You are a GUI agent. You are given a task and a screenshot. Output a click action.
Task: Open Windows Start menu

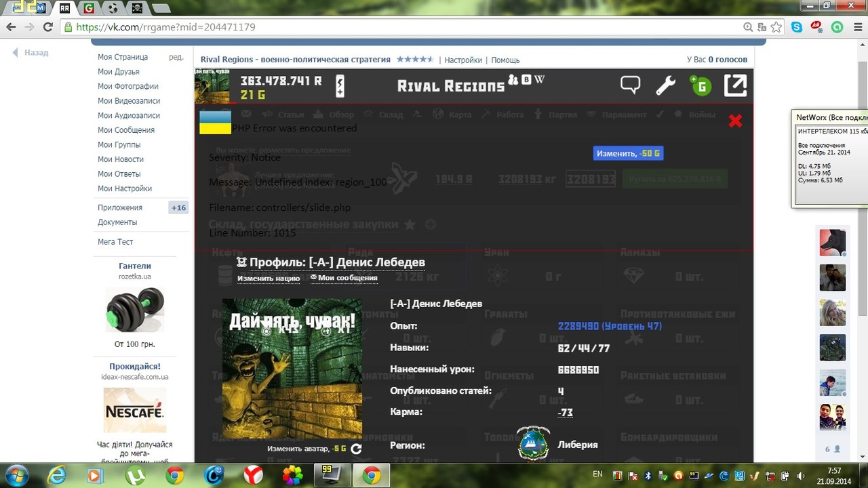click(16, 475)
